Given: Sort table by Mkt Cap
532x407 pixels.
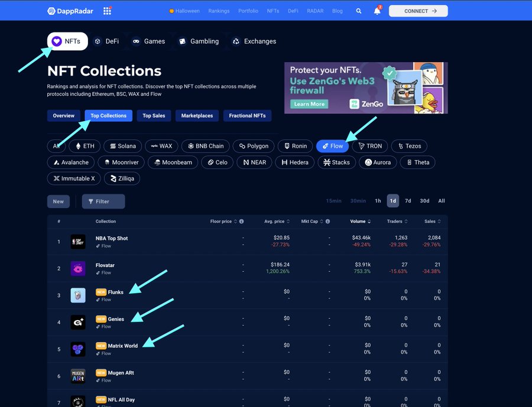Looking at the screenshot, I should coord(312,221).
